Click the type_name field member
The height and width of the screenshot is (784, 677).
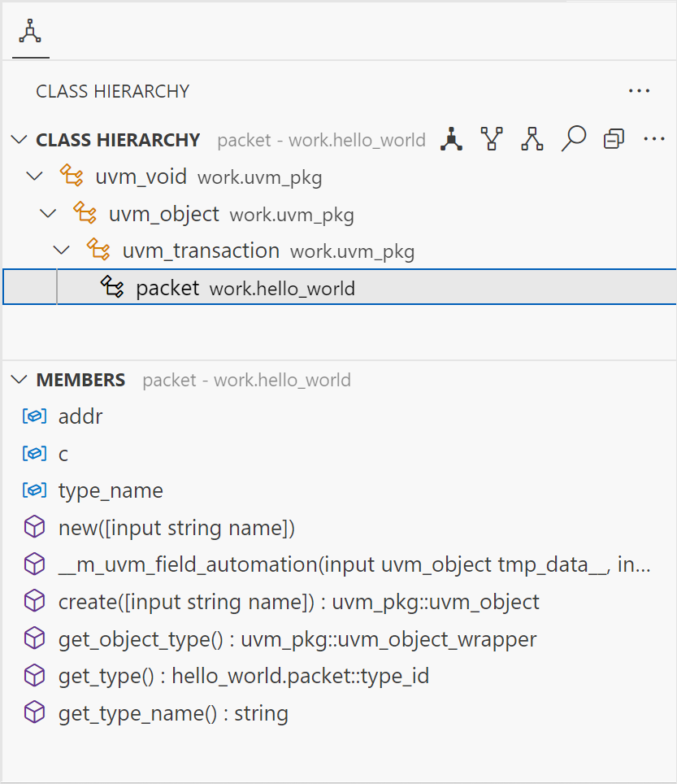click(x=111, y=491)
